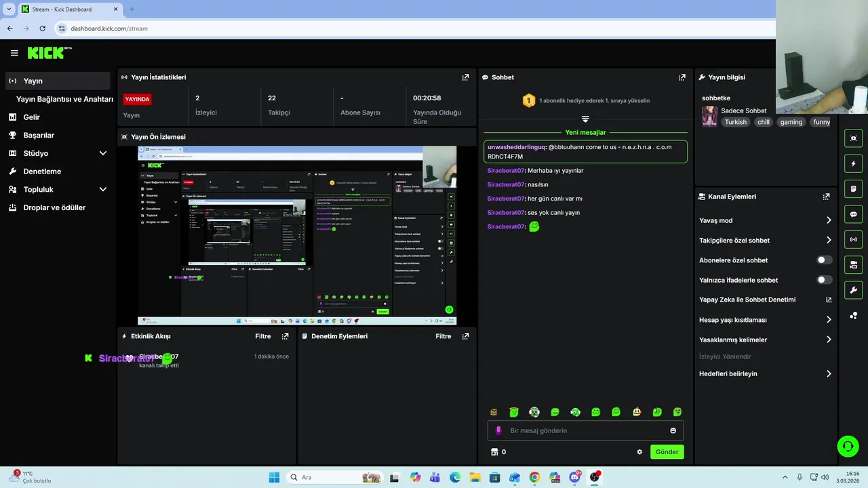Click the shop icon beside the 0
This screenshot has width=868, height=488.
pyautogui.click(x=494, y=452)
